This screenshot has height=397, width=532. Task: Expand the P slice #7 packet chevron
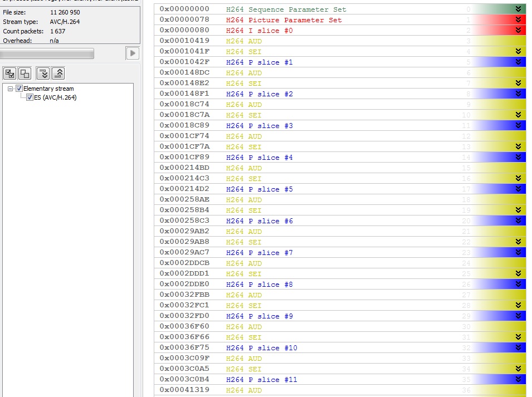(518, 252)
